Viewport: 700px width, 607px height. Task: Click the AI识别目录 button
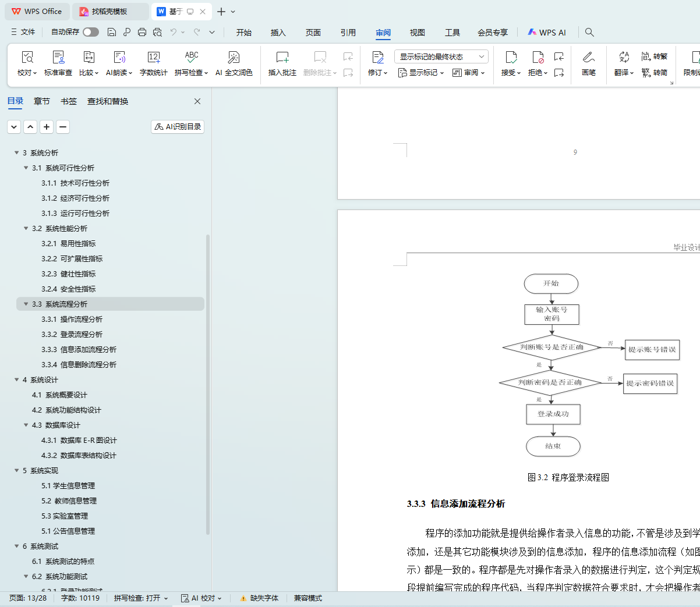pos(178,126)
